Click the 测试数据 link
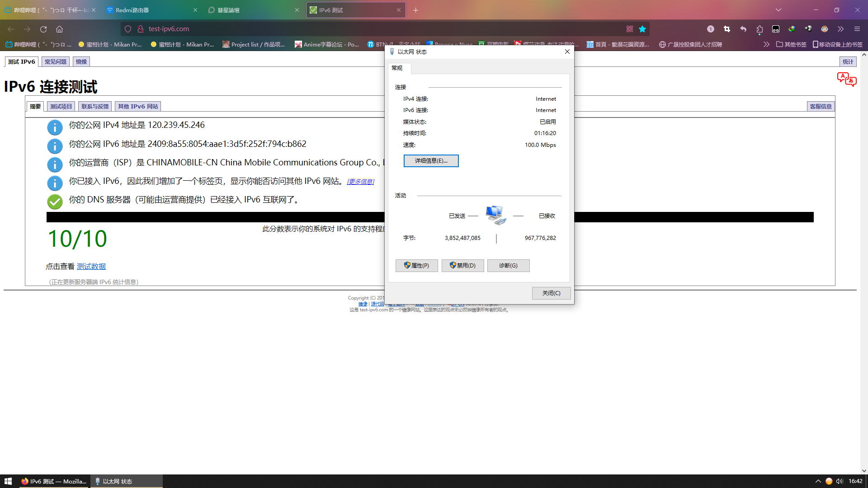Viewport: 868px width, 488px height. [x=91, y=267]
